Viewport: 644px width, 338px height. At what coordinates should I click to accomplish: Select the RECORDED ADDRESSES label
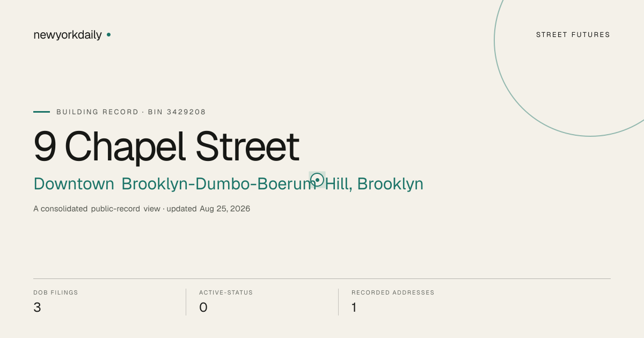[393, 293]
